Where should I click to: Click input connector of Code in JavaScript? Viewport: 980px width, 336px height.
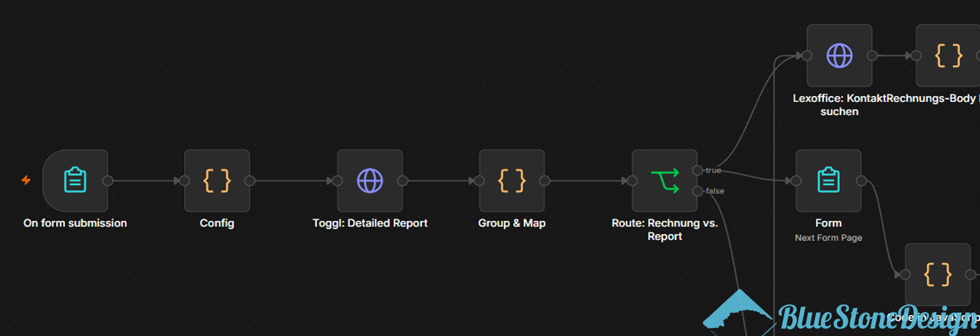(x=905, y=274)
